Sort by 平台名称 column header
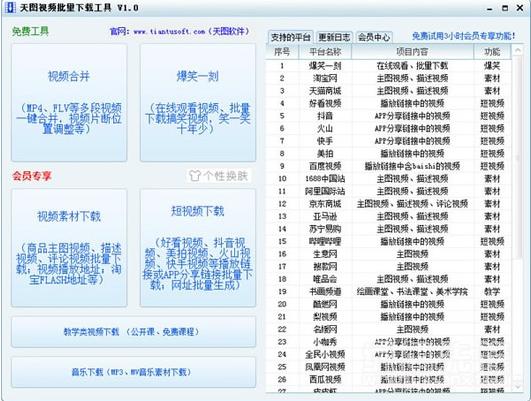Image resolution: width=531 pixels, height=401 pixels. (x=325, y=52)
